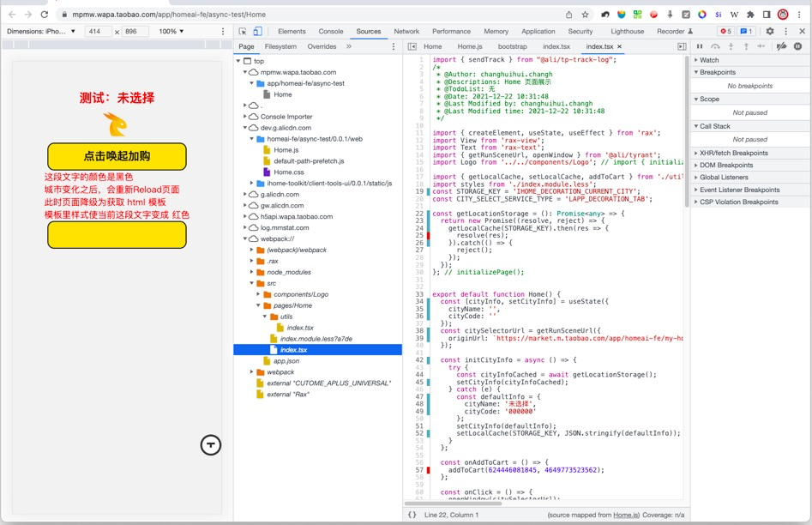Image resolution: width=812 pixels, height=525 pixels.
Task: Activate the inspect element picker icon
Action: coord(244,32)
